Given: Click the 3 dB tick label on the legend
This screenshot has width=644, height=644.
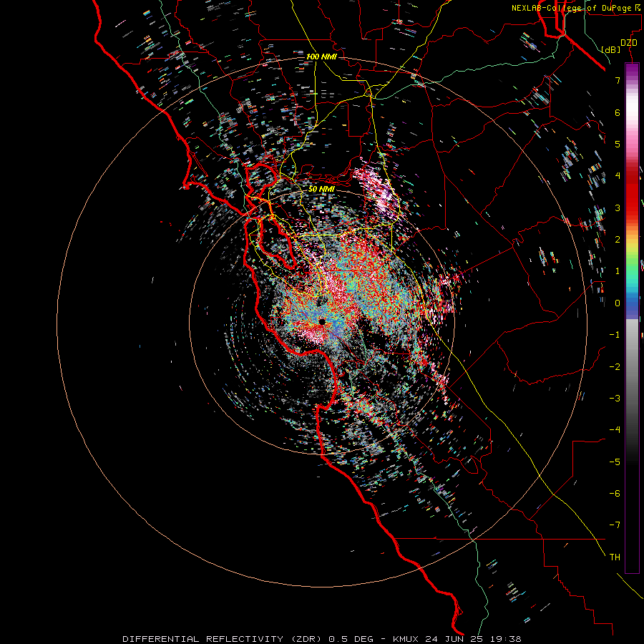Looking at the screenshot, I should pos(618,208).
